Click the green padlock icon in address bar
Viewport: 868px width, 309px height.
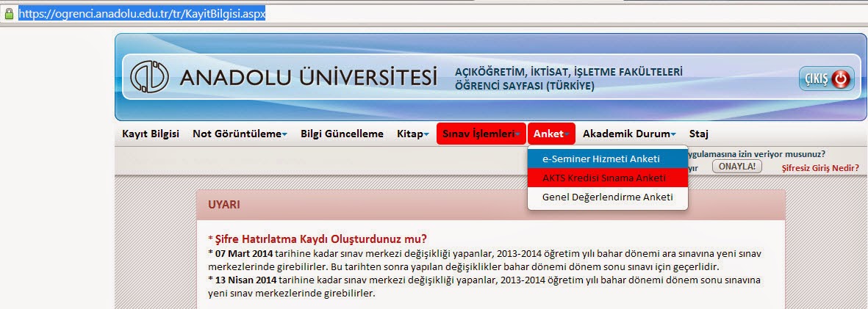coord(8,14)
